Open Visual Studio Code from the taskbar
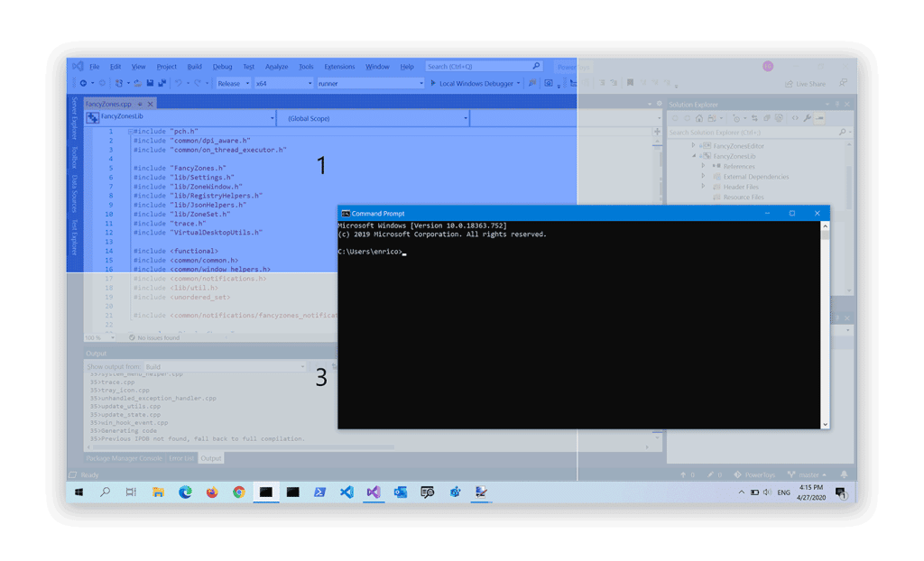 (346, 492)
